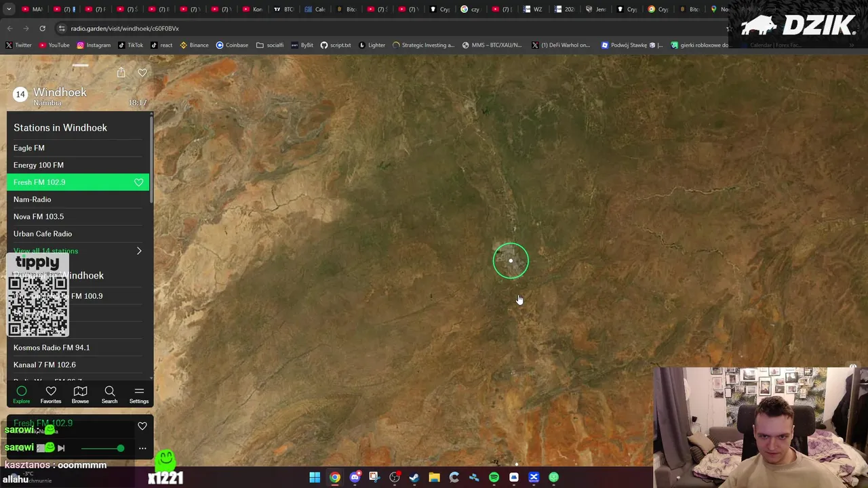Image resolution: width=868 pixels, height=488 pixels.
Task: Reload the page with browser refresh button
Action: [42, 28]
